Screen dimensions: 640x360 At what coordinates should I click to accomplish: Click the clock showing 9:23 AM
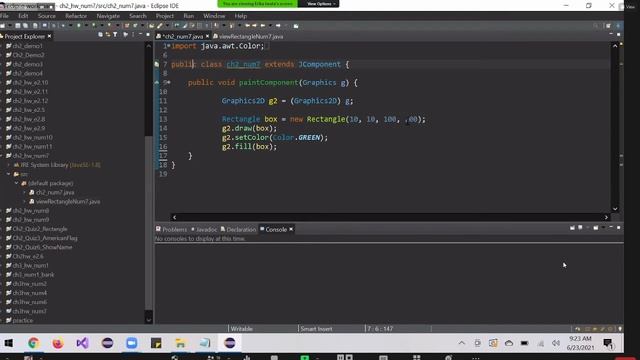pos(580,339)
